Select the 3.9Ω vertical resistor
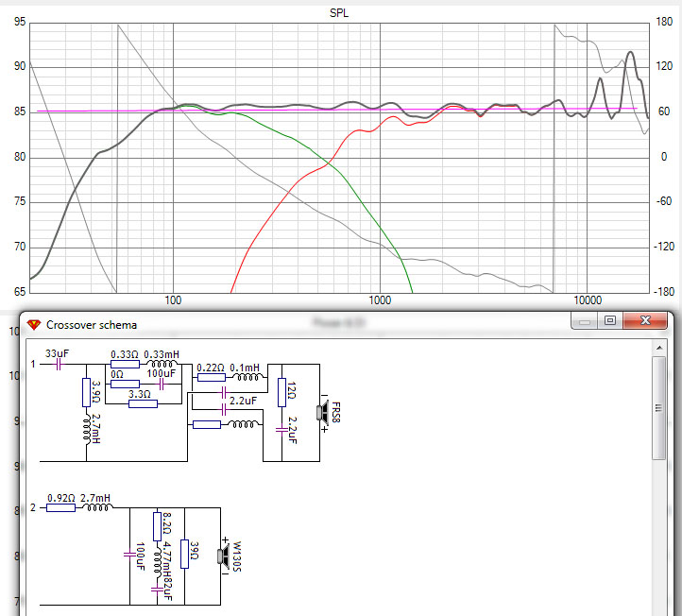This screenshot has width=682, height=616. (x=87, y=392)
